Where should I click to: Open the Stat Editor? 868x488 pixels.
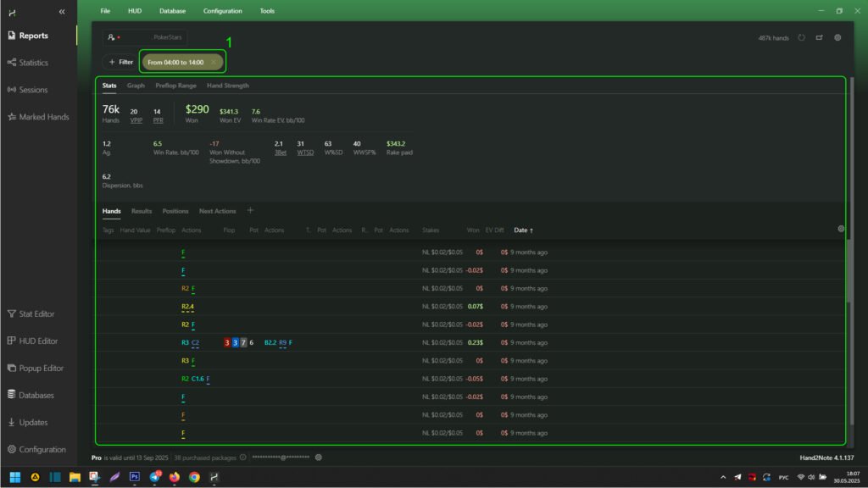(x=36, y=314)
